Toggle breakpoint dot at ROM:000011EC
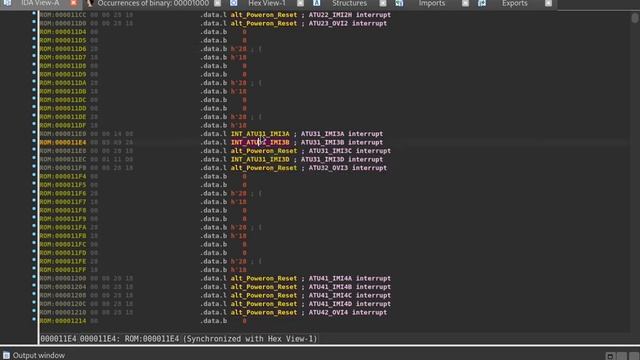This screenshot has width=640, height=360. point(34,158)
